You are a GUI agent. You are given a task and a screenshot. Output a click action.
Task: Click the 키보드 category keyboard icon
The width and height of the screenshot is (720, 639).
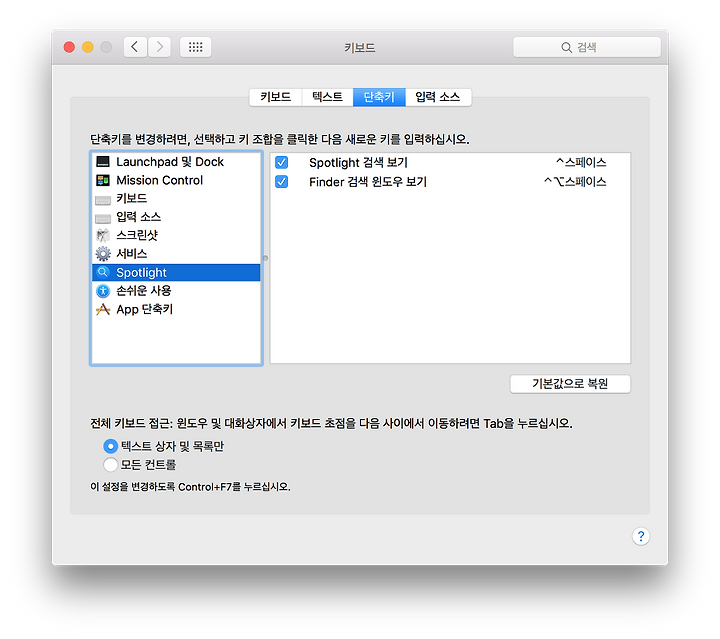103,200
